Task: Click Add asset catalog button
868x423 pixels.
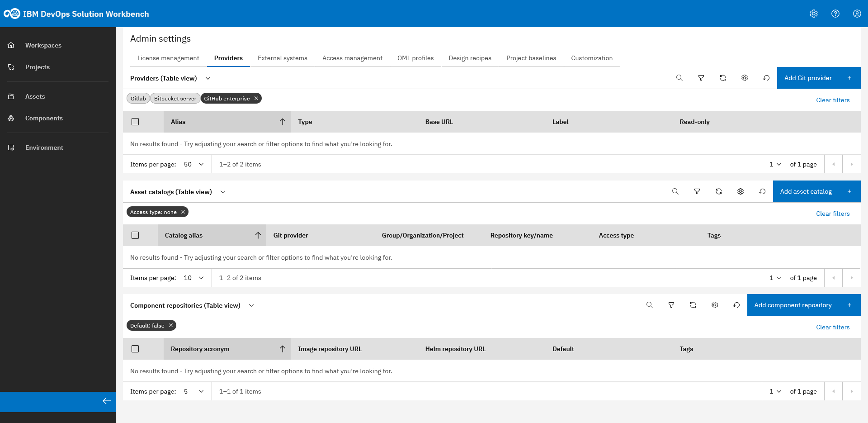Action: pos(817,191)
